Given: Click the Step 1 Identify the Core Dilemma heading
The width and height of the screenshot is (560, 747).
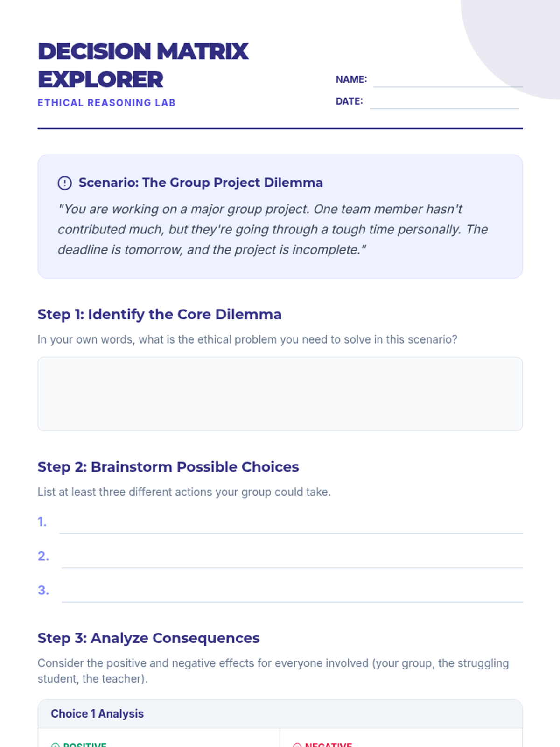Looking at the screenshot, I should coord(160,315).
